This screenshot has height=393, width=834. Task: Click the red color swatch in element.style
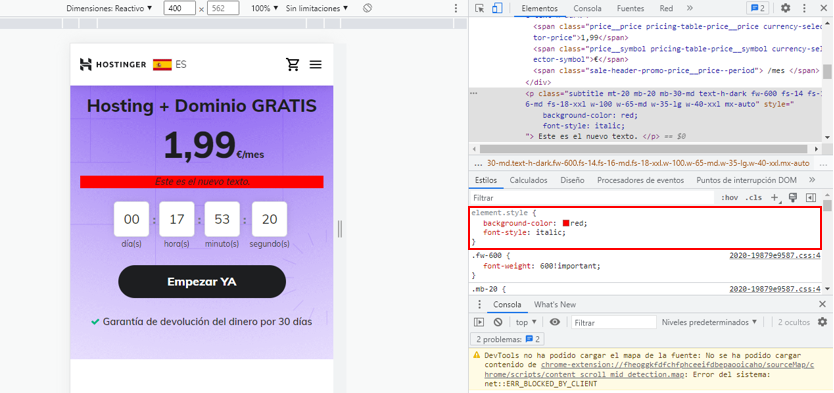(x=566, y=223)
